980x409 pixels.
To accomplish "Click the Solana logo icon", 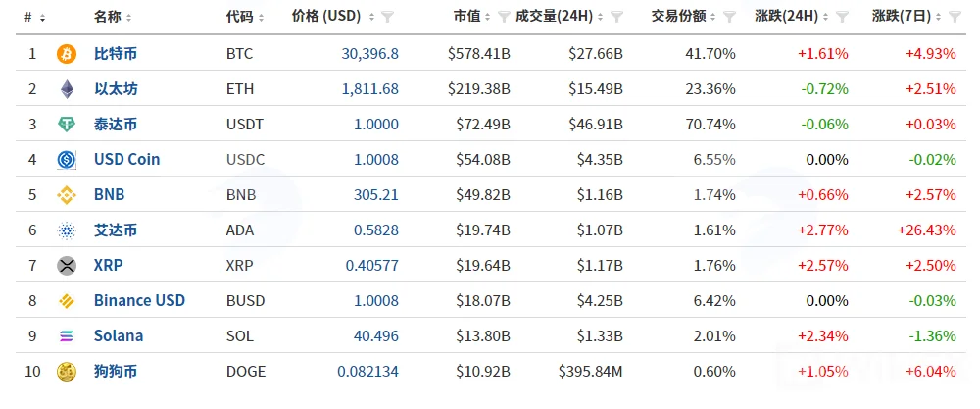I will point(67,336).
